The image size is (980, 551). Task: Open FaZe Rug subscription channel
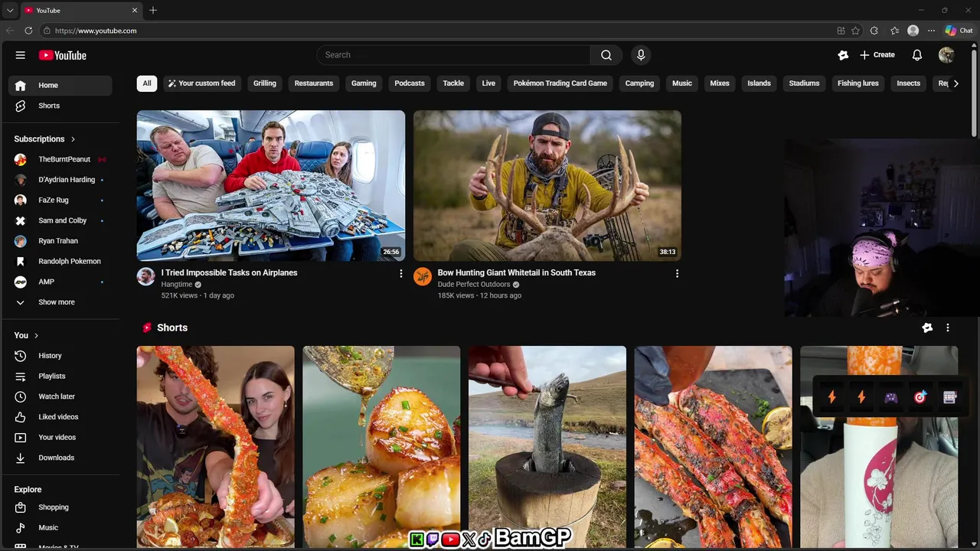pos(60,201)
